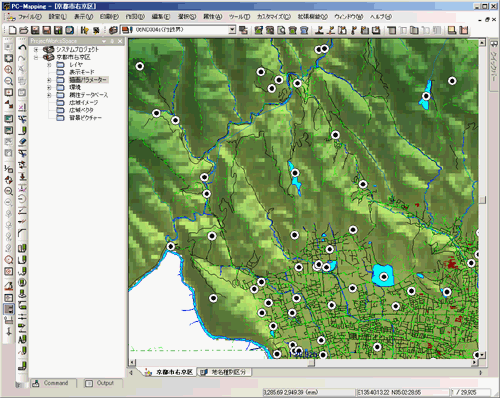Expand the 属性データベース folder node
The width and height of the screenshot is (500, 398).
click(49, 95)
